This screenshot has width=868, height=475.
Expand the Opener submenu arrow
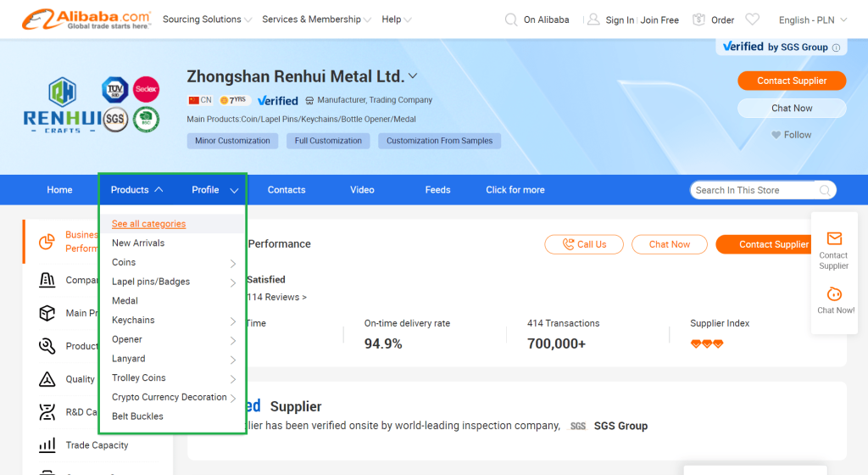[x=233, y=340]
